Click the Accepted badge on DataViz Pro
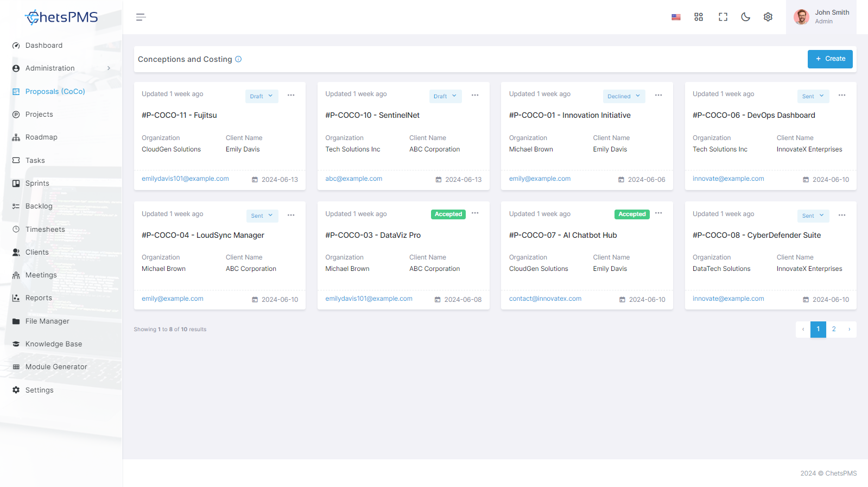The width and height of the screenshot is (868, 487). (x=448, y=214)
